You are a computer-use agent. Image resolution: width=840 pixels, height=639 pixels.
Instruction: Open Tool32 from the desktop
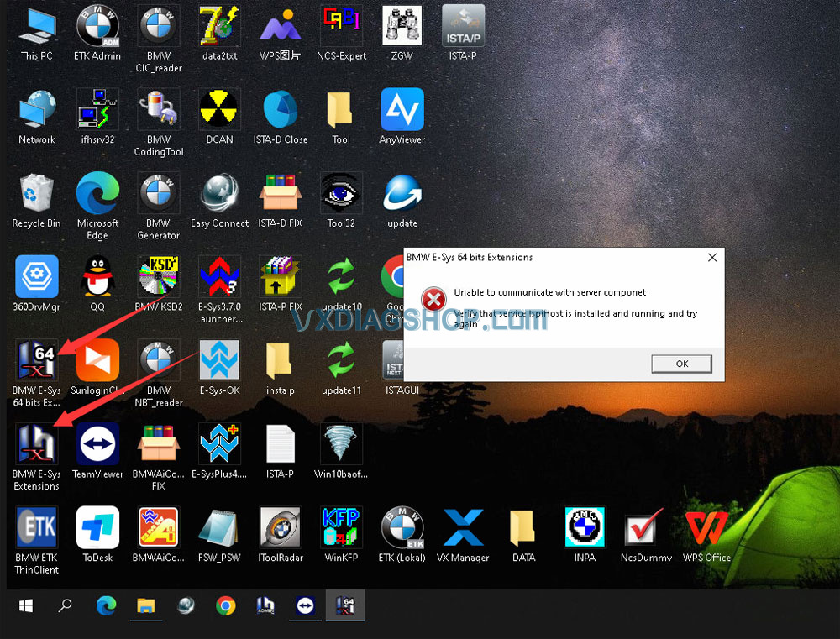click(x=341, y=191)
